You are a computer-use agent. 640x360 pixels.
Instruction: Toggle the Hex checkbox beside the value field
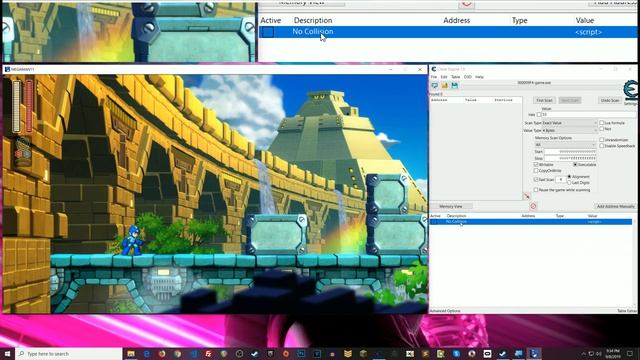(x=539, y=115)
